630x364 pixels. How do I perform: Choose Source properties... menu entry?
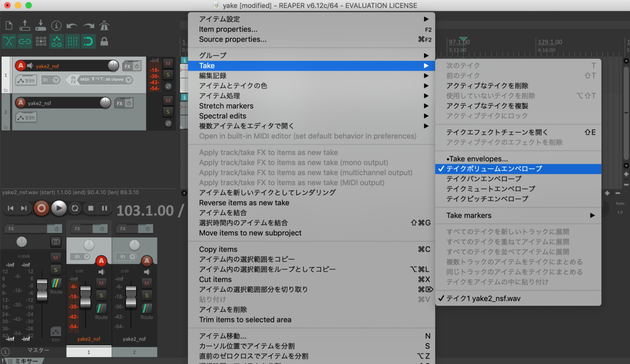(311, 39)
